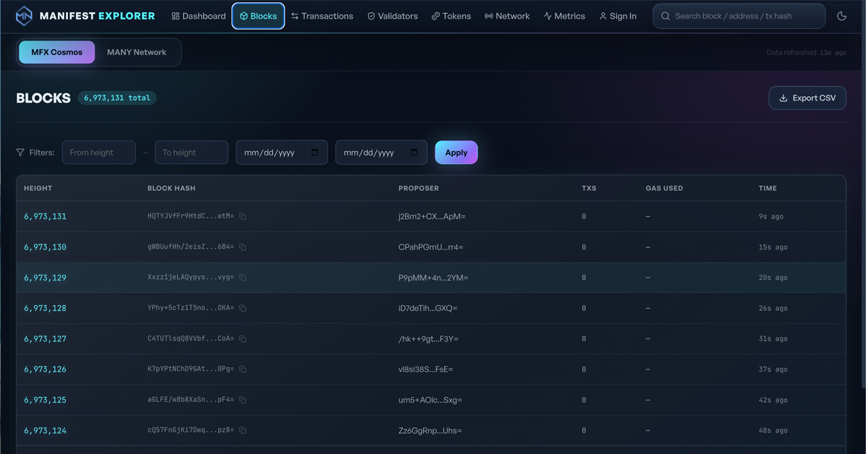Open block 6,973,129
868x454 pixels.
[x=45, y=278]
